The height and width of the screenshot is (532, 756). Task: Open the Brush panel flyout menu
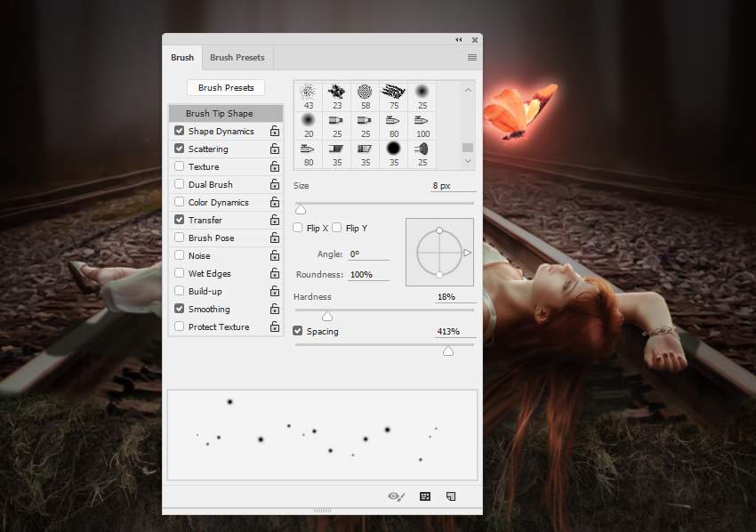coord(472,58)
